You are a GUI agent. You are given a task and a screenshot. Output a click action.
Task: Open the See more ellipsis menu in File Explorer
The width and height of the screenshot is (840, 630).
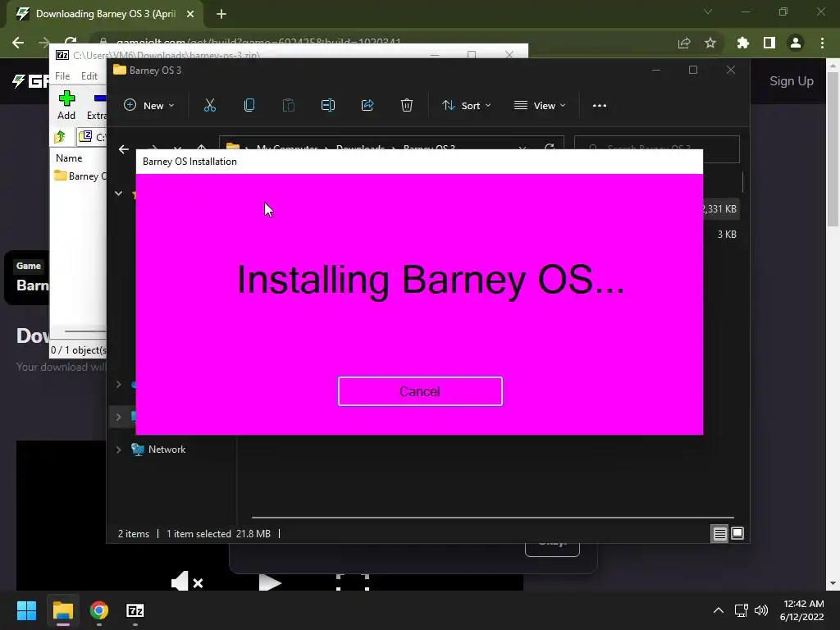[x=600, y=106]
